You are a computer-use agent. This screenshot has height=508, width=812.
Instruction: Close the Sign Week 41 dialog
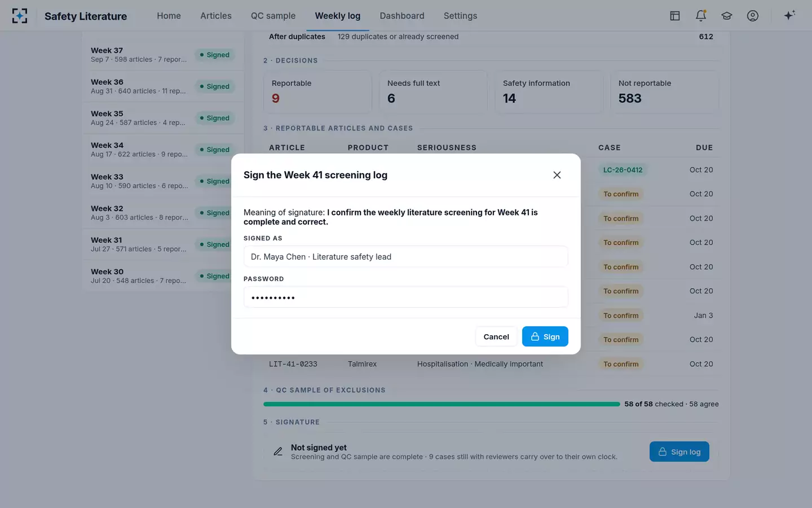click(x=557, y=175)
